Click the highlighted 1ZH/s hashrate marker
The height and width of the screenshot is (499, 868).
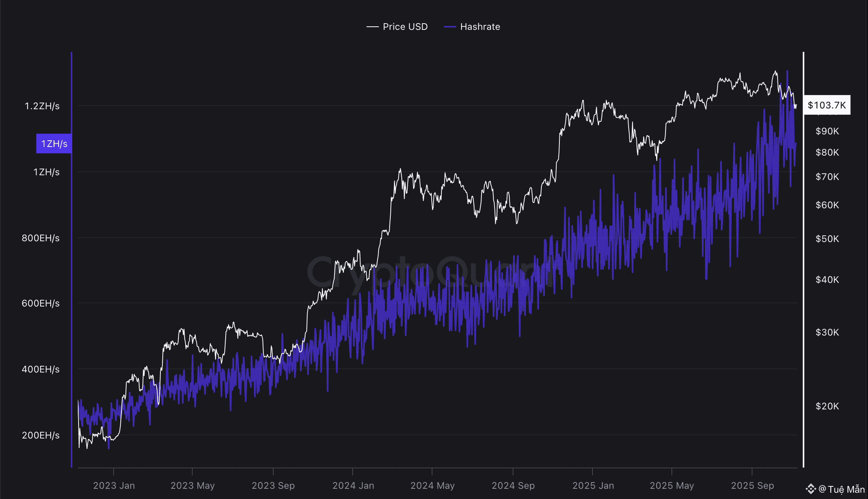54,144
